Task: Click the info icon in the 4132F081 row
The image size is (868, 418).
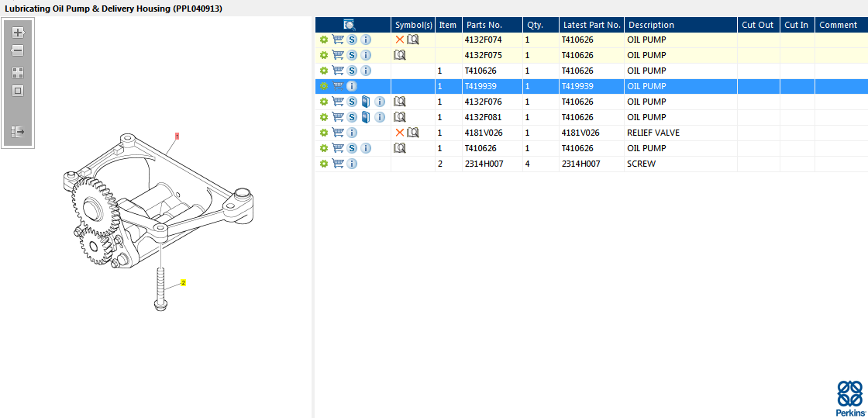Action: tap(380, 117)
